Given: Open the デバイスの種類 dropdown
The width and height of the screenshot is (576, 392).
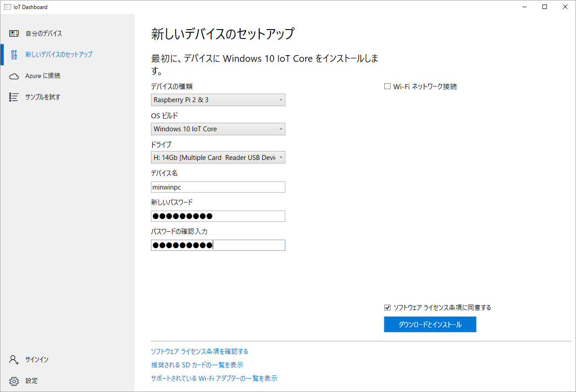Looking at the screenshot, I should pos(218,100).
